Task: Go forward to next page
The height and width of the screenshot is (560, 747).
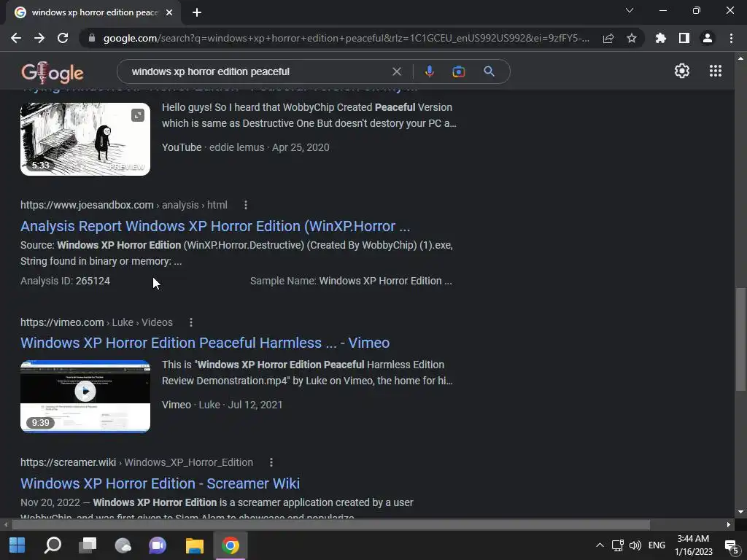Action: point(39,38)
